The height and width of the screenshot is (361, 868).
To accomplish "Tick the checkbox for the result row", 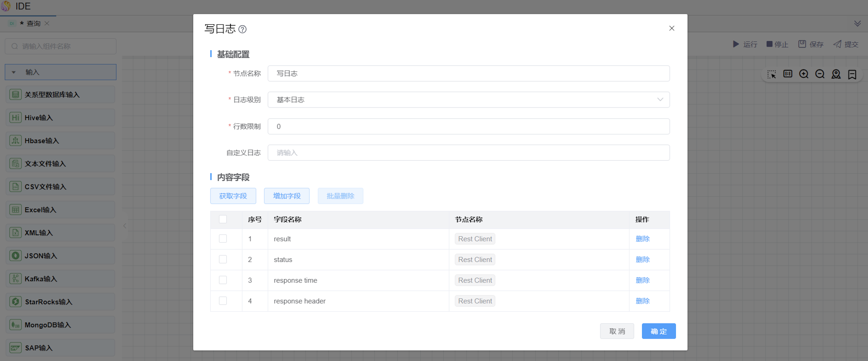I will [x=223, y=239].
